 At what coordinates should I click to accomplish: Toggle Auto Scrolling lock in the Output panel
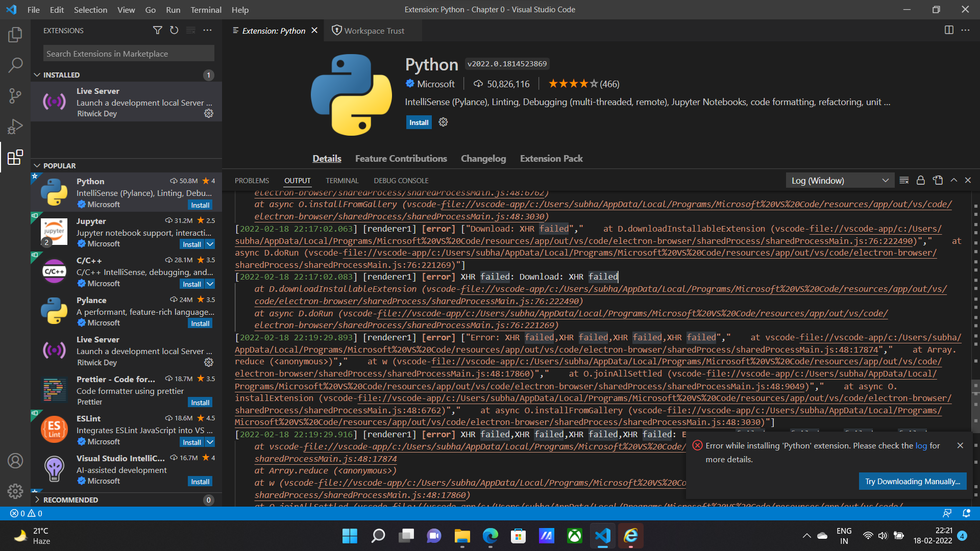[920, 180]
